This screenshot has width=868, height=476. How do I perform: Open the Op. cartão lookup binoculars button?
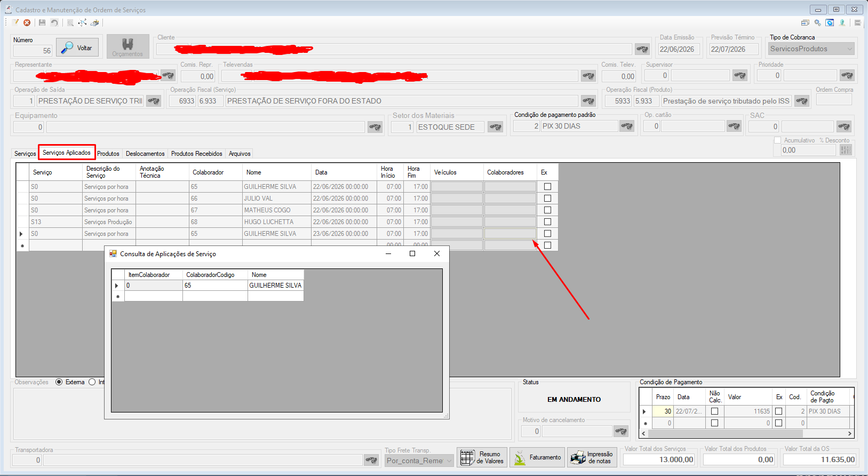pyautogui.click(x=735, y=126)
